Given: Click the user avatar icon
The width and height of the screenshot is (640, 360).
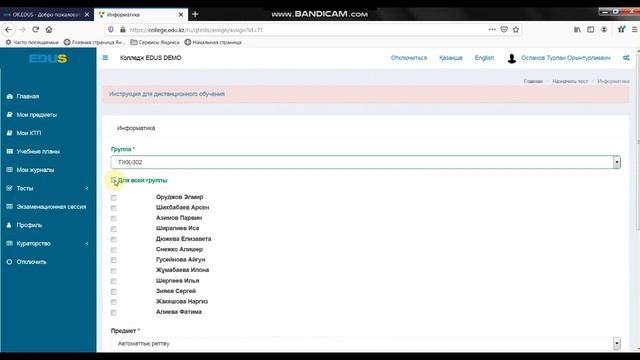Looking at the screenshot, I should (511, 58).
